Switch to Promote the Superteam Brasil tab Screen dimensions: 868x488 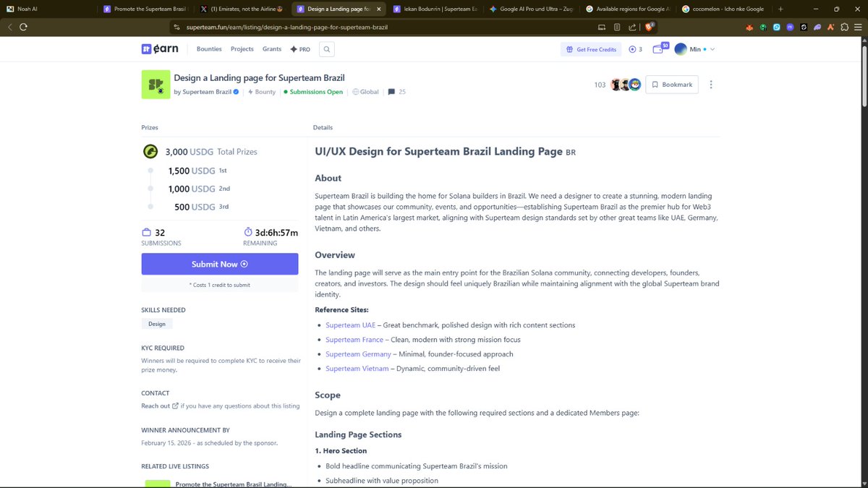tap(145, 9)
